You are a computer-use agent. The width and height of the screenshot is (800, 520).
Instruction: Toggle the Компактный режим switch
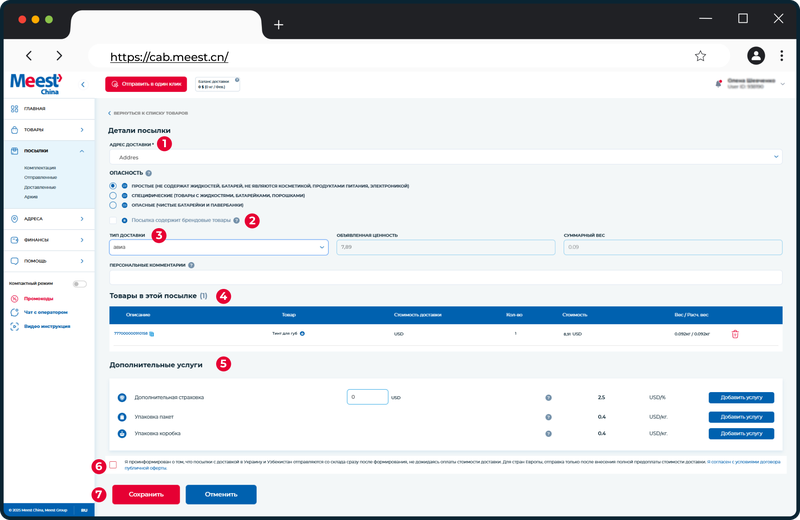[x=80, y=284]
